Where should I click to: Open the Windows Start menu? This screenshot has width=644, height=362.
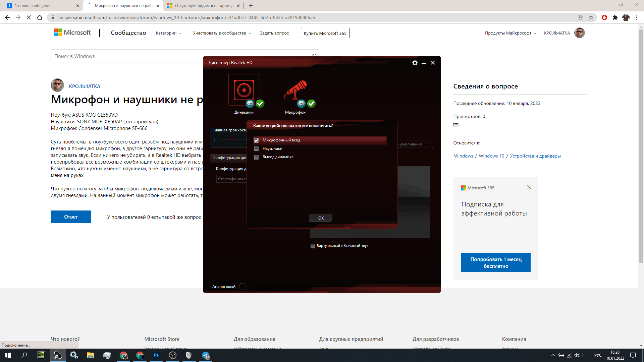tap(8, 355)
